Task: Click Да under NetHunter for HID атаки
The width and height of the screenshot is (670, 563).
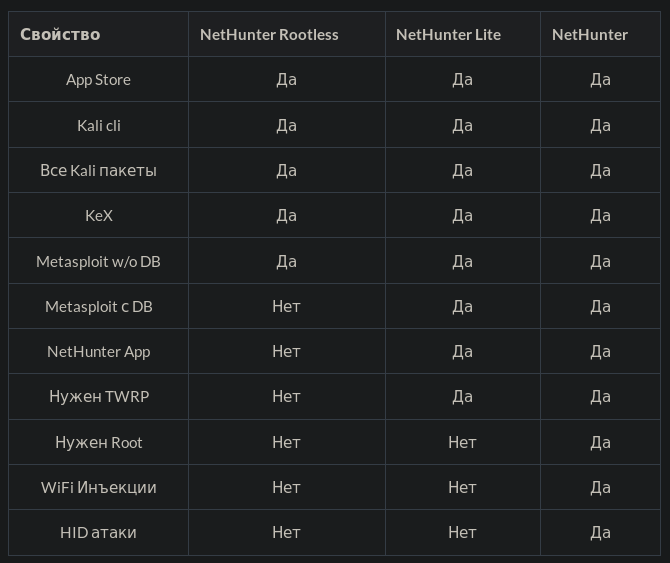Action: tap(600, 532)
